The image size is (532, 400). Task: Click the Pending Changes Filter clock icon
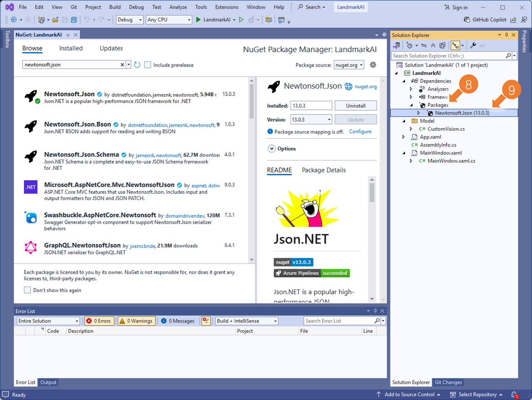click(410, 46)
